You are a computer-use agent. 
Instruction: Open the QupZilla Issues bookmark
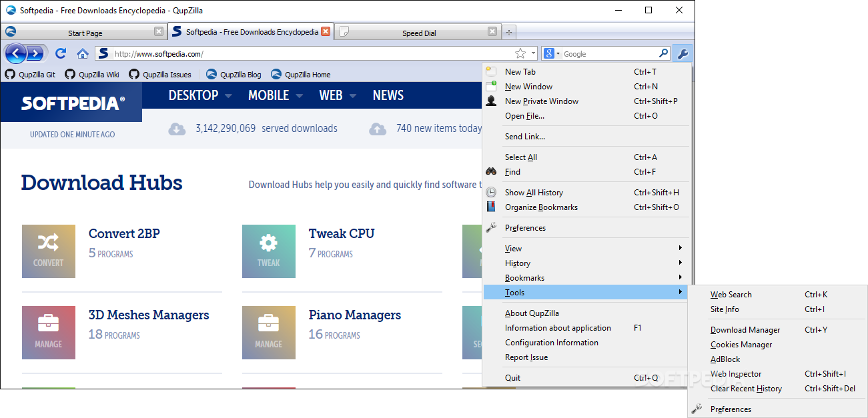point(160,75)
